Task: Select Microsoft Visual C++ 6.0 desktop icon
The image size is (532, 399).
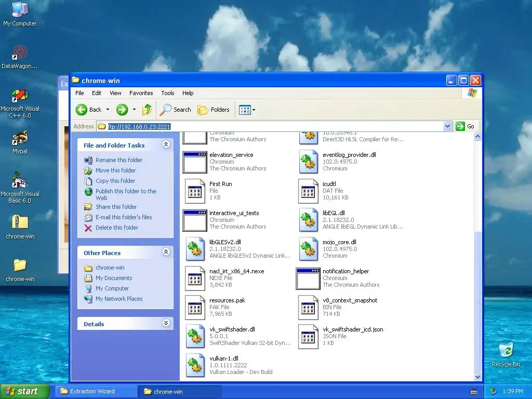Action: click(20, 103)
